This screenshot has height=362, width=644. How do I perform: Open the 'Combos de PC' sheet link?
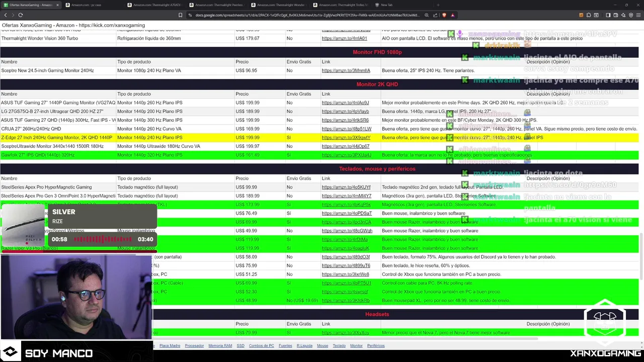coord(262,346)
